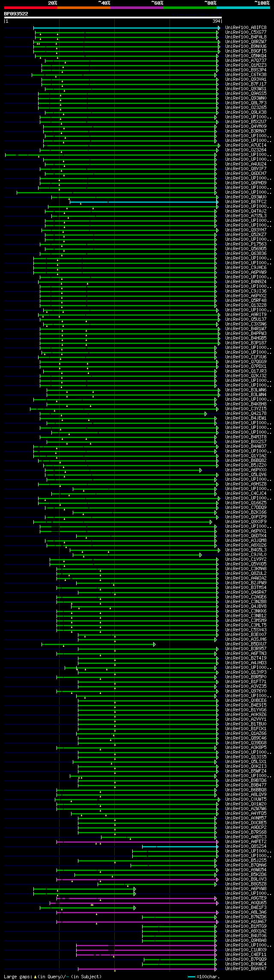Select the UniRef100_A4UU24 label
This screenshot has width=274, height=980.
point(246,164)
